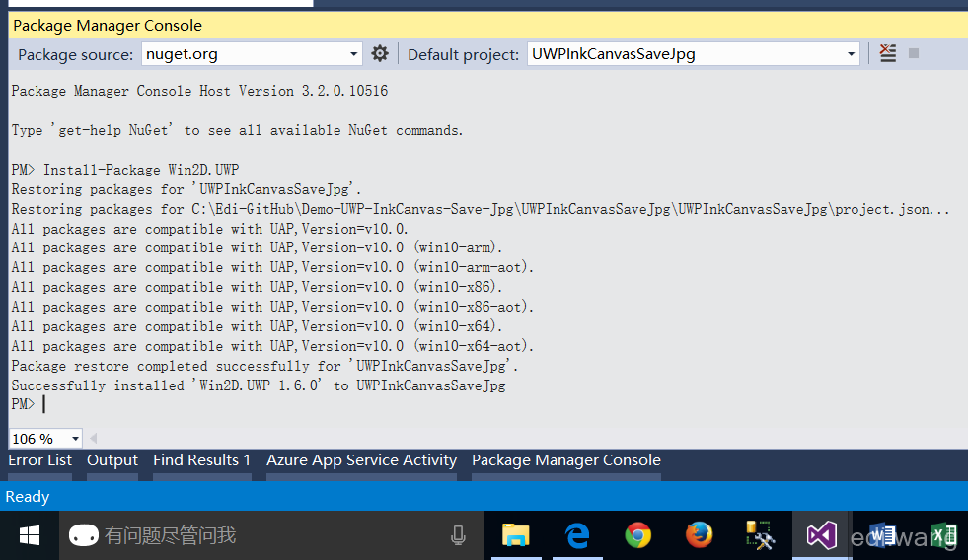Open the Package source dropdown
The height and width of the screenshot is (560, 968).
pyautogui.click(x=252, y=54)
